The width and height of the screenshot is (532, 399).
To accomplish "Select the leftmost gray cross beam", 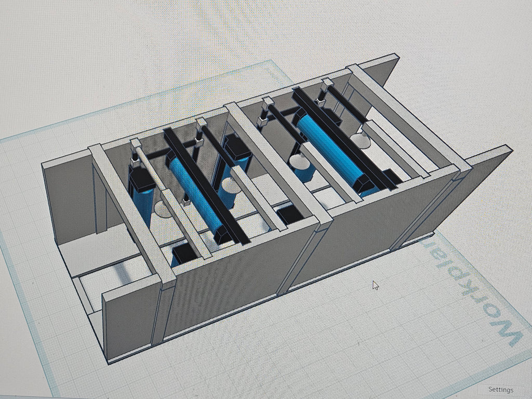I will click(131, 214).
